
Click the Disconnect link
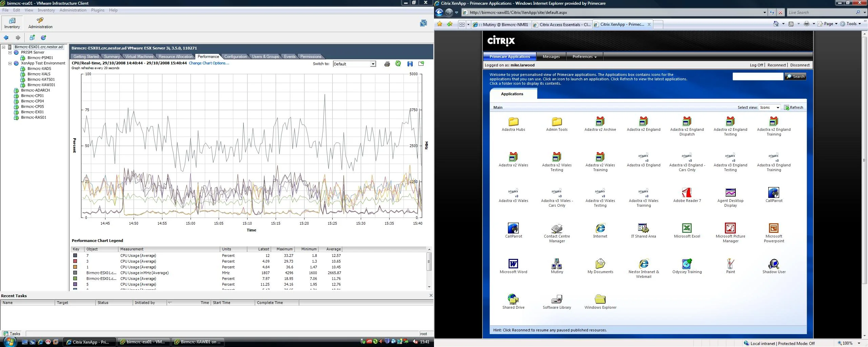tap(800, 65)
